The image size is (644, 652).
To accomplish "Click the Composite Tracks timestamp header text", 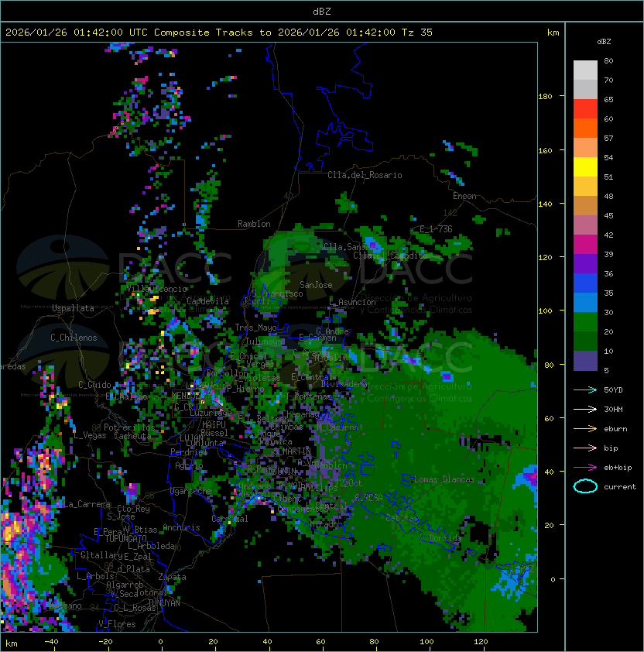I will (x=219, y=33).
